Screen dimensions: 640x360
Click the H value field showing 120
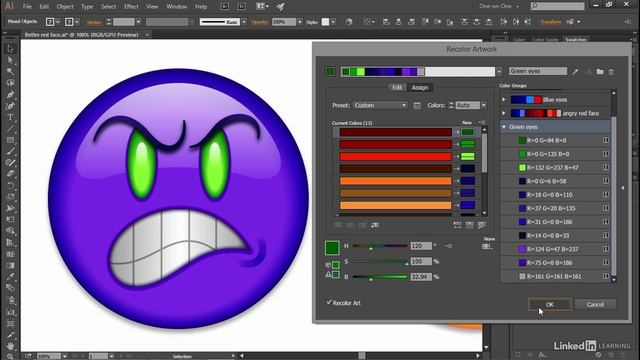[x=421, y=246]
